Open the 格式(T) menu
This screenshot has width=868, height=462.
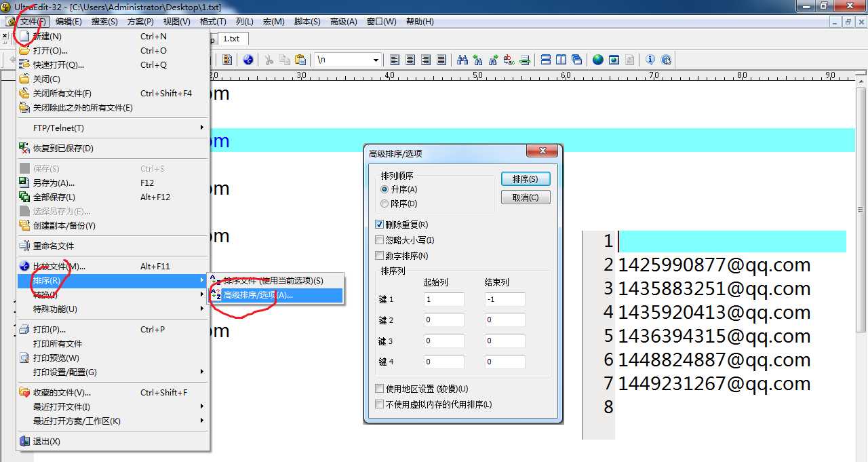(213, 22)
